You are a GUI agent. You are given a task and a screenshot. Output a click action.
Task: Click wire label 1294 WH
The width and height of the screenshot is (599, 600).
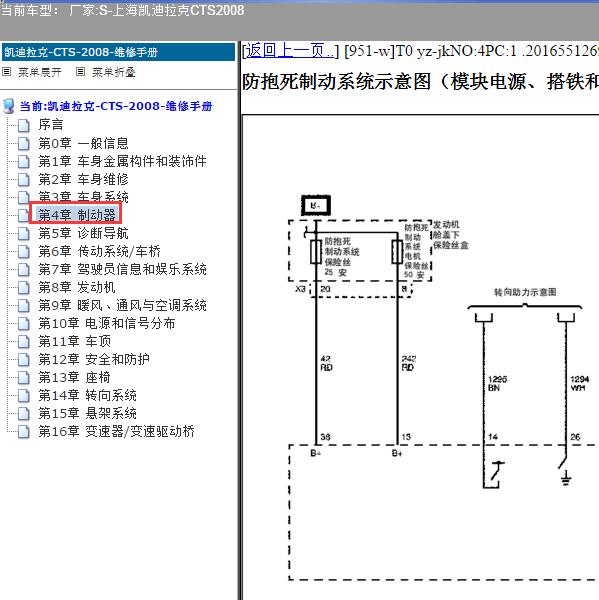(579, 383)
